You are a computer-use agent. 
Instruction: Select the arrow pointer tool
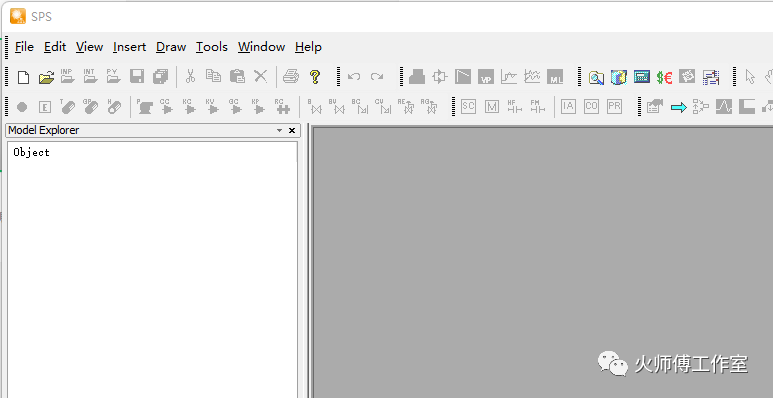pyautogui.click(x=750, y=77)
